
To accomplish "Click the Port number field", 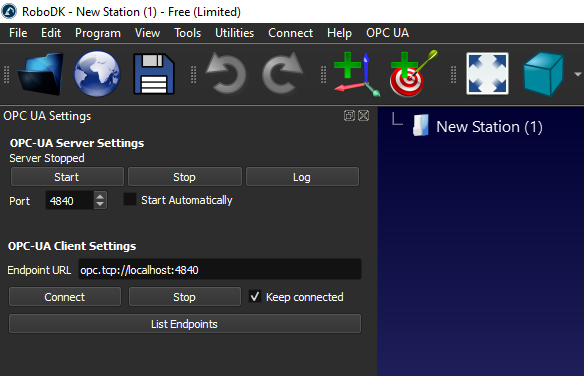I will pos(69,201).
